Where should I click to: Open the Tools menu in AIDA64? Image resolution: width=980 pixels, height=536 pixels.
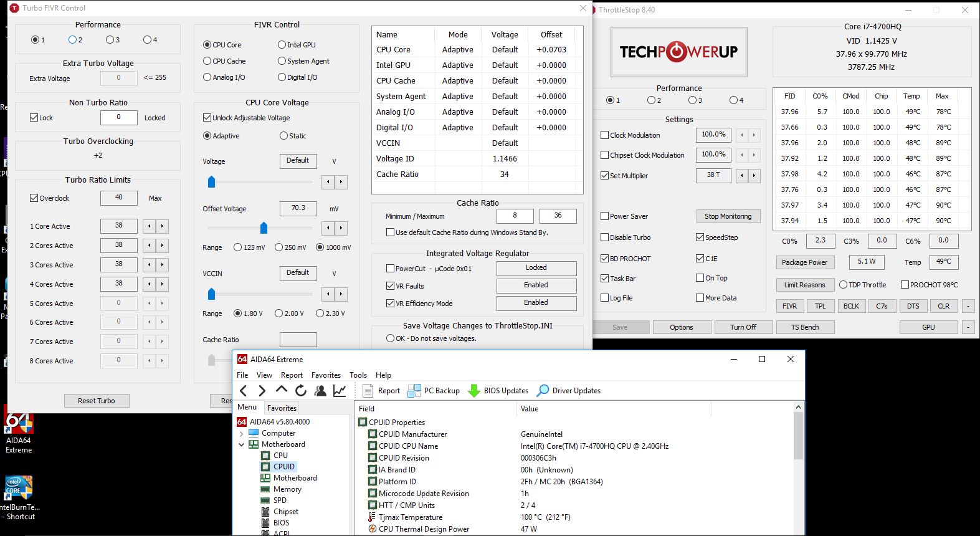click(x=358, y=375)
